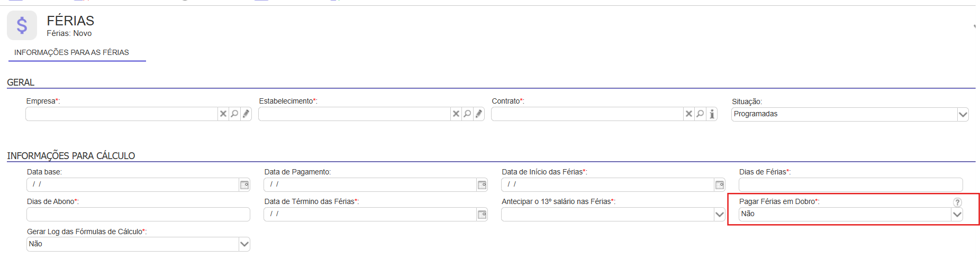Open calendar for Data base

(244, 185)
